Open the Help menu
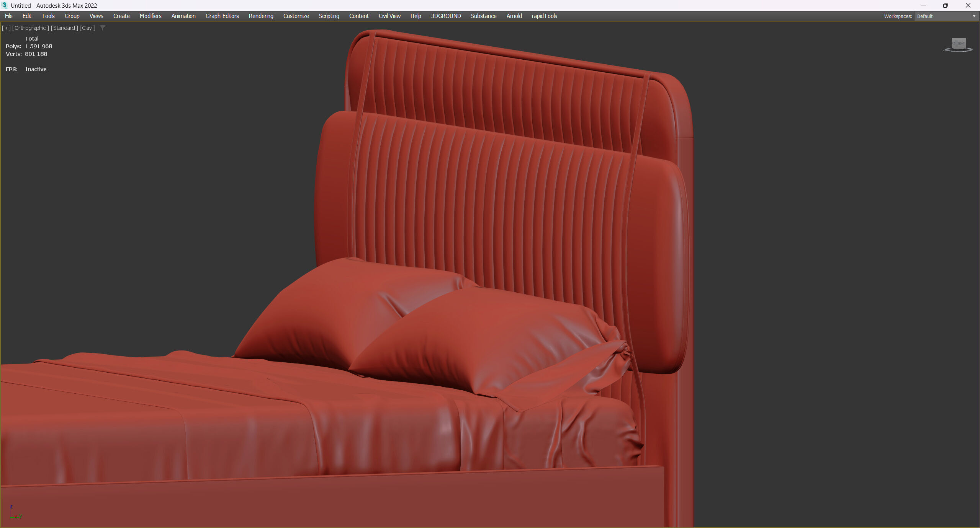 416,16
